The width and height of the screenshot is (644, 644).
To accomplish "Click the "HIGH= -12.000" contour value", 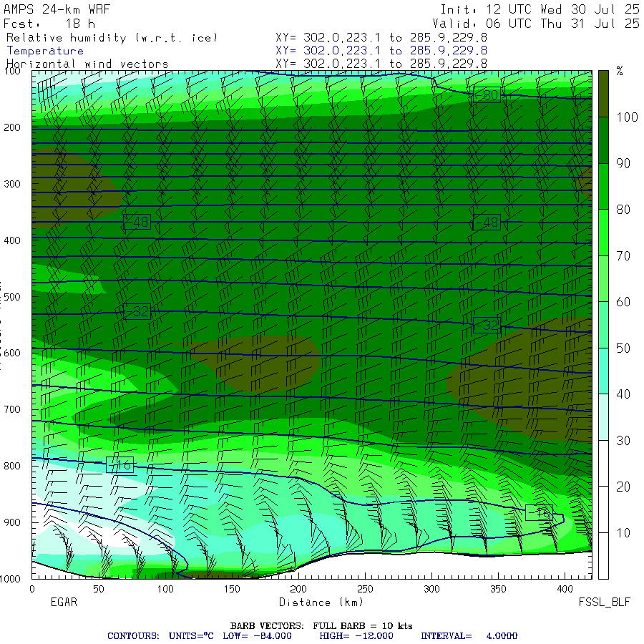I will click(356, 636).
